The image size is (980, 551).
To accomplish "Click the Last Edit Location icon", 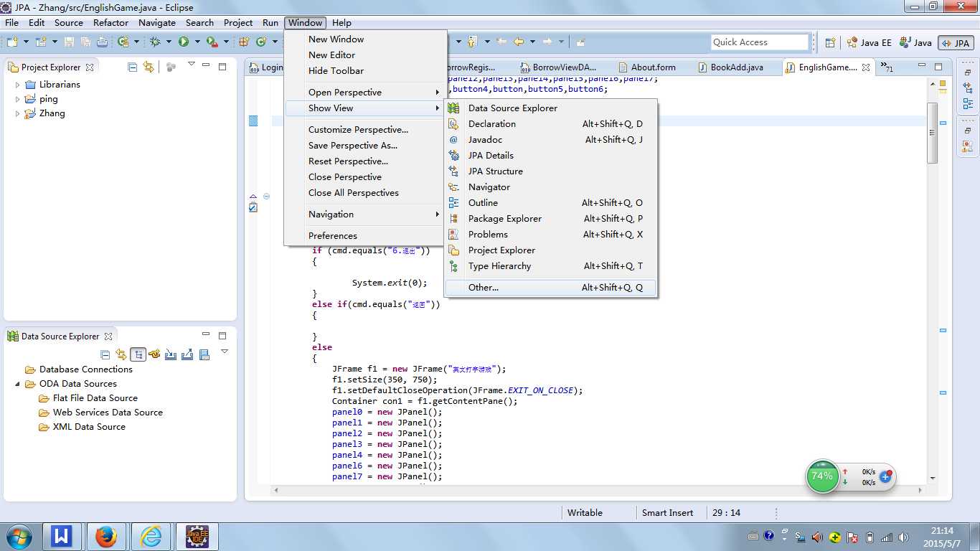I will (x=501, y=42).
